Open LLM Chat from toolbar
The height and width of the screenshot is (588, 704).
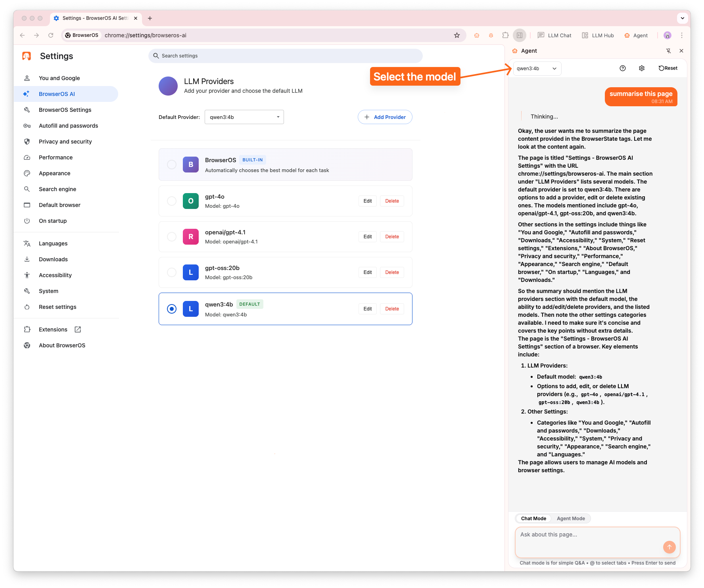click(554, 35)
